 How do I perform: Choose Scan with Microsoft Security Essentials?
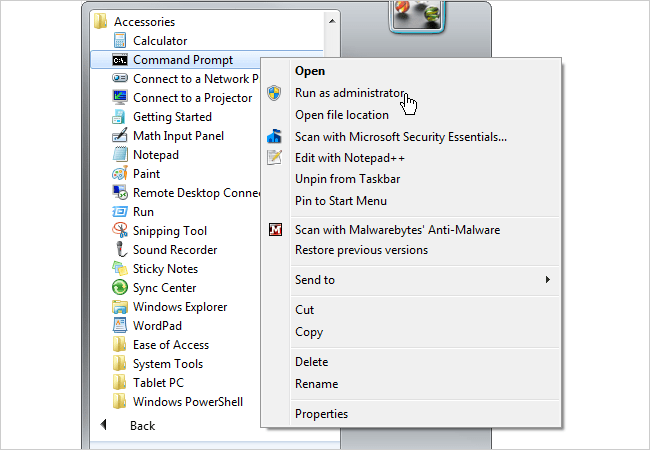click(401, 137)
